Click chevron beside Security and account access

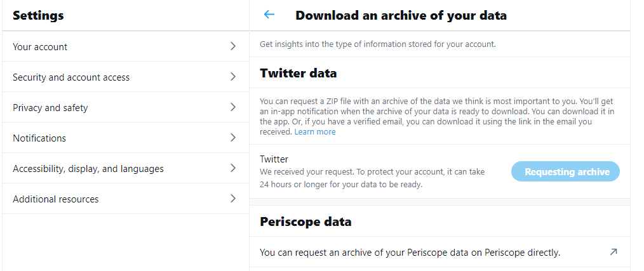[233, 77]
